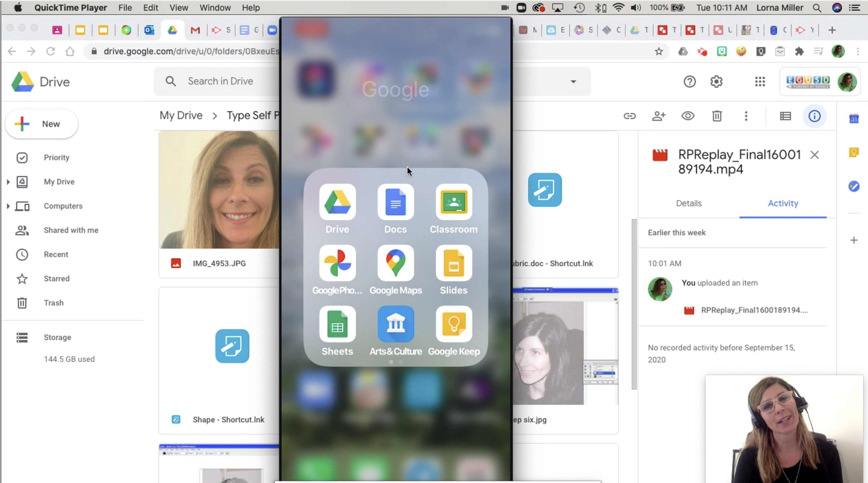Image resolution: width=868 pixels, height=483 pixels.
Task: Open the Apple menu
Action: click(x=18, y=7)
